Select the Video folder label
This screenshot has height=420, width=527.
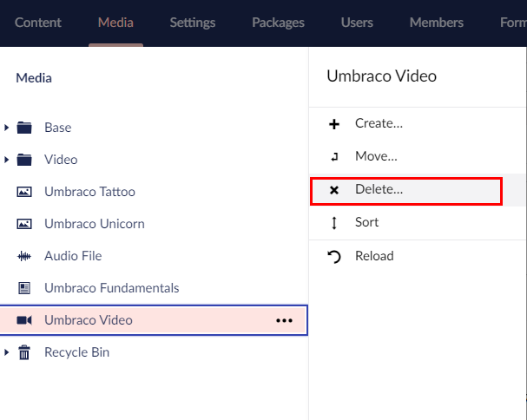pos(61,160)
